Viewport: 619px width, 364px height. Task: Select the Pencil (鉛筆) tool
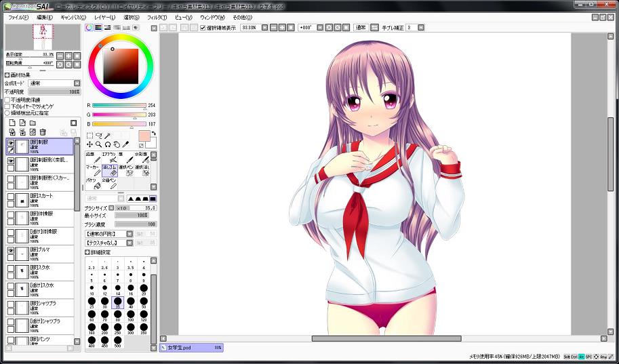coord(92,159)
